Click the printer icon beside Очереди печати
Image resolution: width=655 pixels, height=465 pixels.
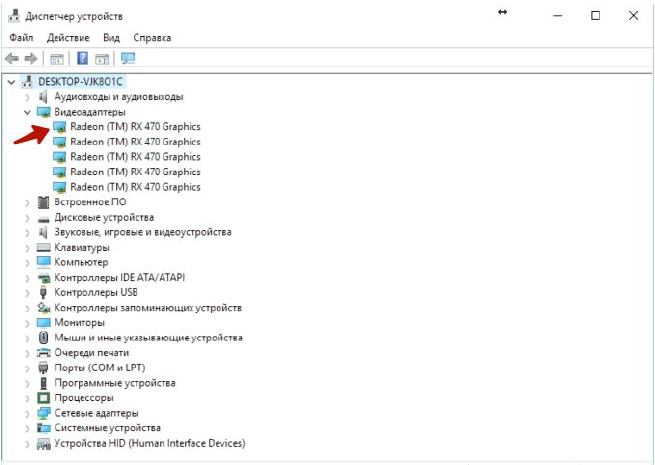(x=43, y=353)
